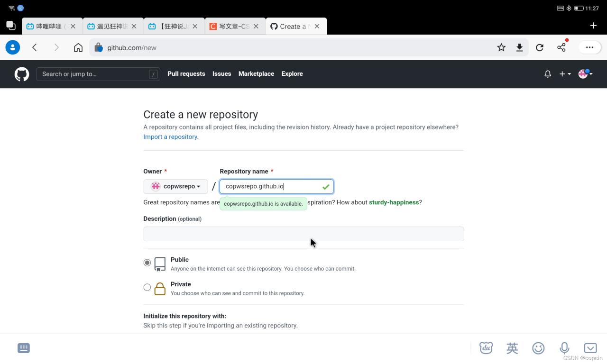Screen dimensions: 607x364
Task: Open the user avatar menu
Action: point(586,74)
